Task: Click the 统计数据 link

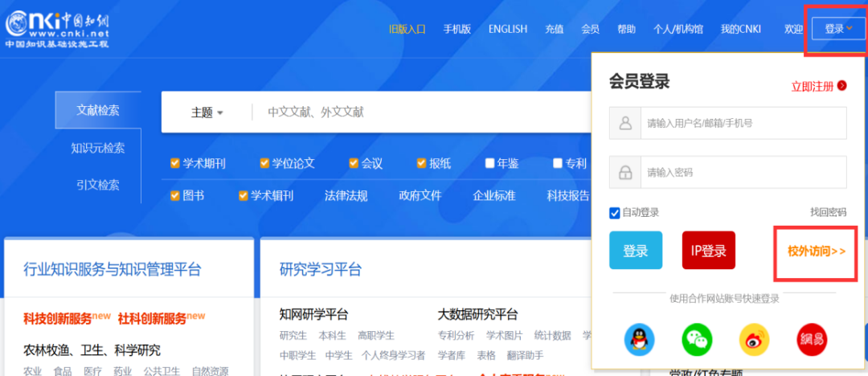Action: coord(552,336)
